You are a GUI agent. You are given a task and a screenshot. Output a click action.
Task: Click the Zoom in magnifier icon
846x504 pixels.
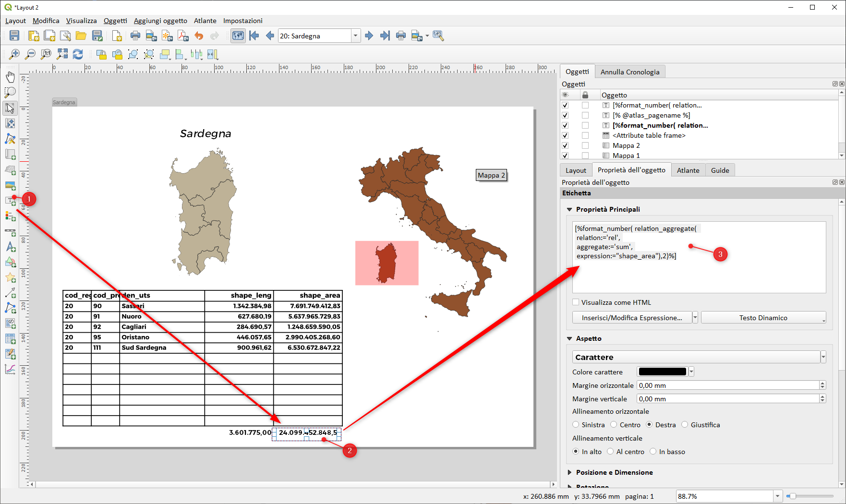(x=14, y=54)
